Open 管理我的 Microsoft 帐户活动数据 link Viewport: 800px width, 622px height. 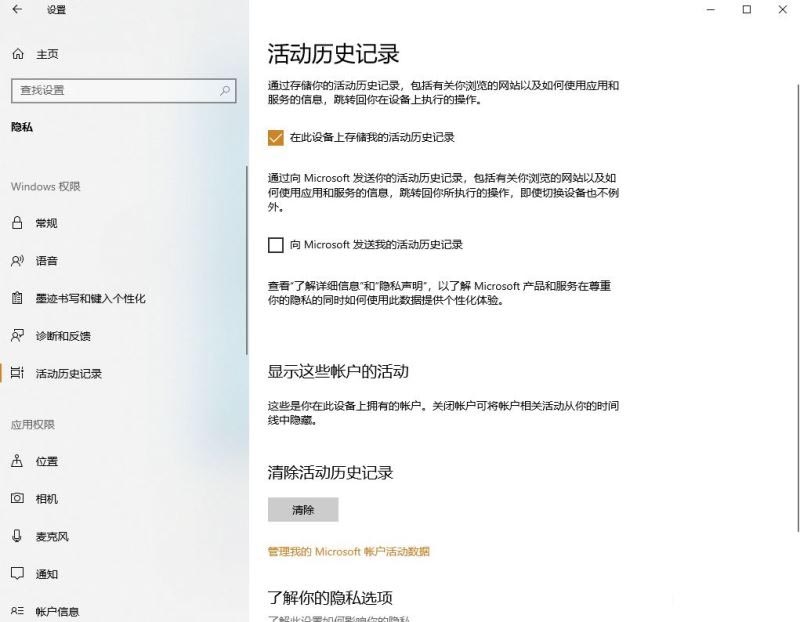pos(347,550)
